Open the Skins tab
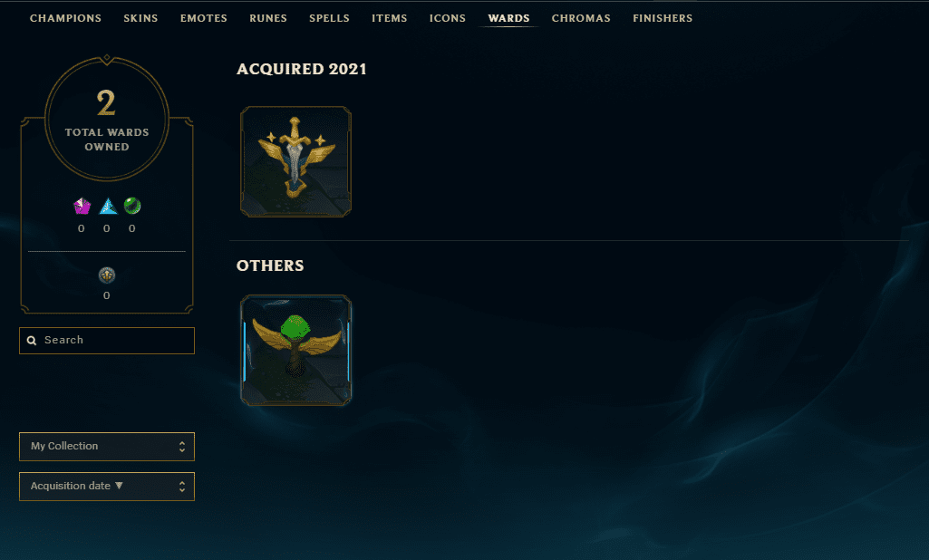 [141, 18]
